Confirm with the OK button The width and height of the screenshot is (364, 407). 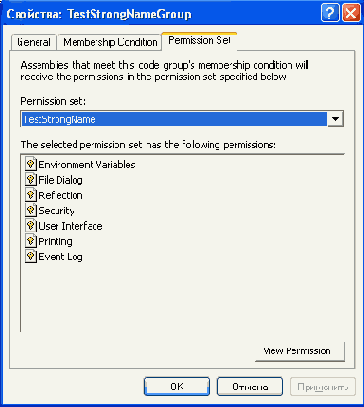pyautogui.click(x=177, y=386)
